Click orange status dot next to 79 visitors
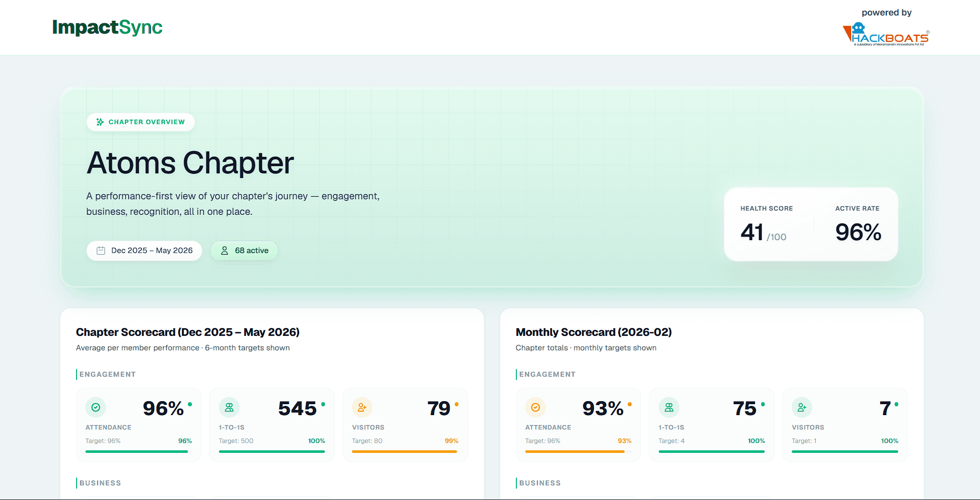This screenshot has width=980, height=500. (456, 404)
